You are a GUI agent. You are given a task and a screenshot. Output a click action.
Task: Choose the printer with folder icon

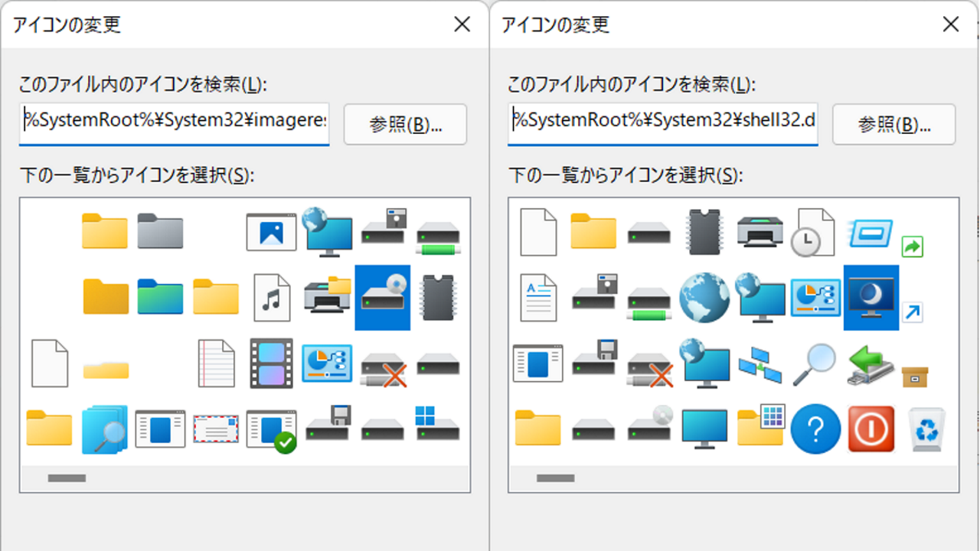[x=328, y=296]
